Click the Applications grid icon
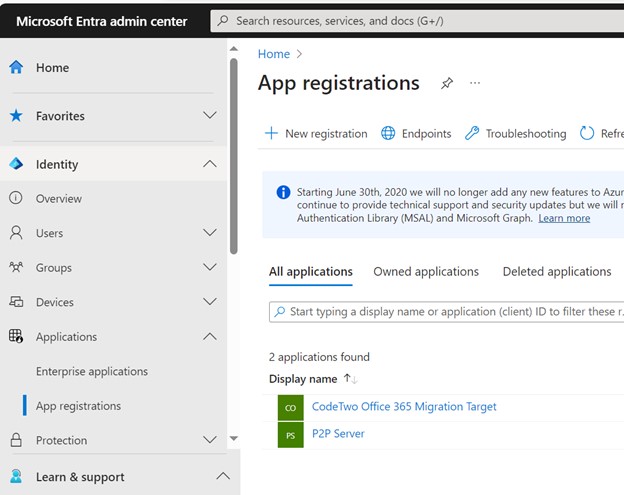 tap(16, 336)
